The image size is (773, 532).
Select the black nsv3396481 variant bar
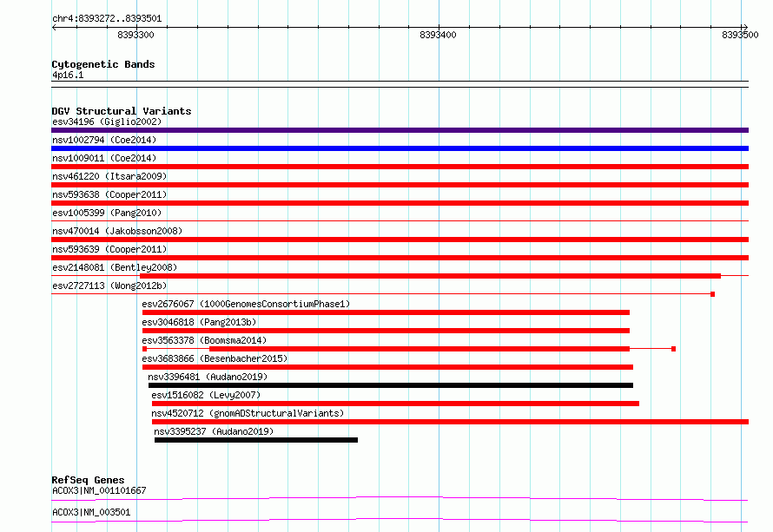point(391,385)
